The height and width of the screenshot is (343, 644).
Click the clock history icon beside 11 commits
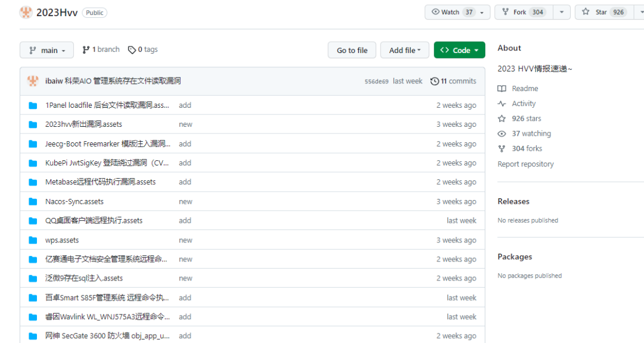coord(435,81)
